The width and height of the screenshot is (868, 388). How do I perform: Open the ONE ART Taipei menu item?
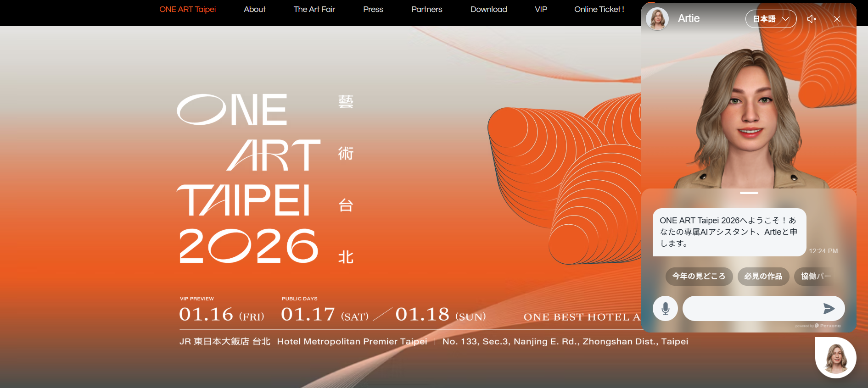187,9
